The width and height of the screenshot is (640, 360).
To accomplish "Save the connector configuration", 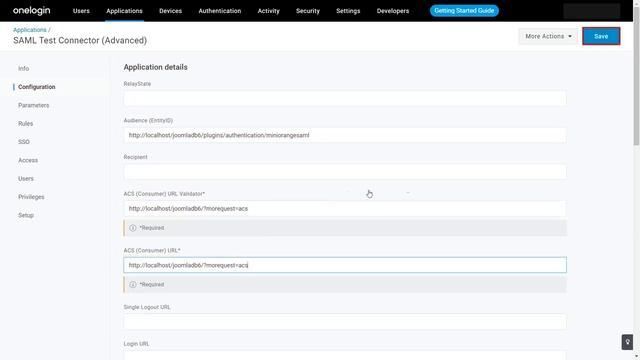I will [x=601, y=36].
